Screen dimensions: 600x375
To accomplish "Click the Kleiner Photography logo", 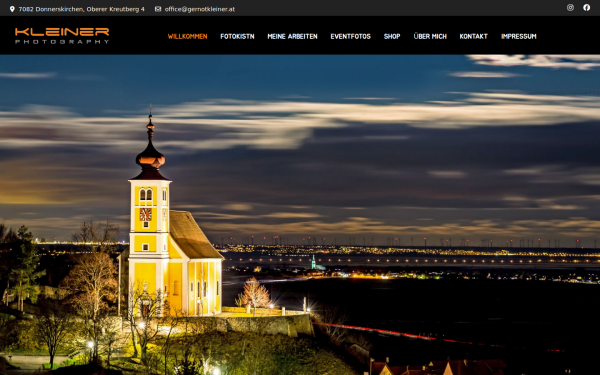I will 62,36.
